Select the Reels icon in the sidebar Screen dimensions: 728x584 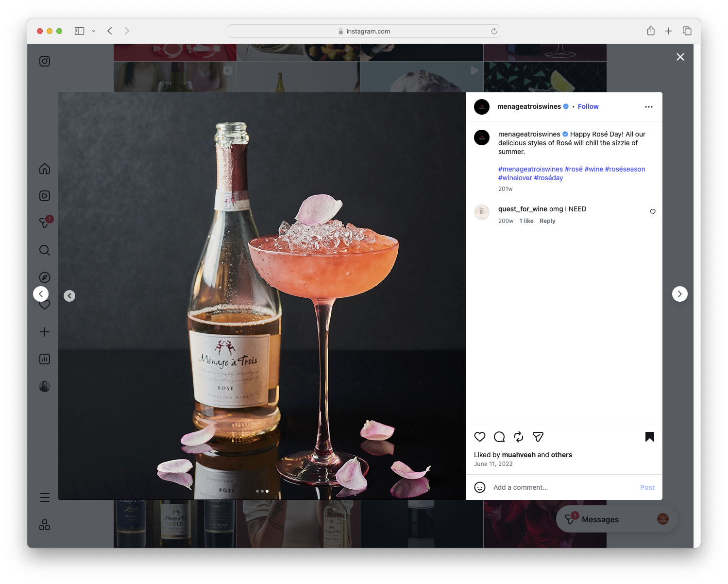click(x=44, y=196)
